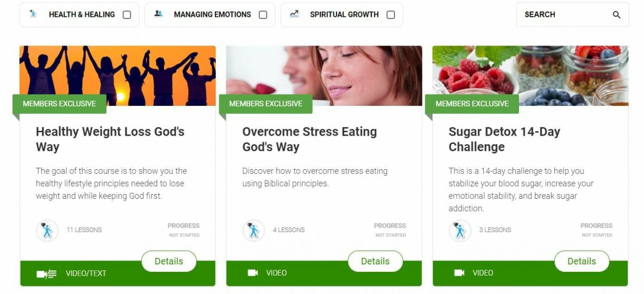The width and height of the screenshot is (644, 294).
Task: Select the Sugar Detox berries thumbnail
Action: 530,76
